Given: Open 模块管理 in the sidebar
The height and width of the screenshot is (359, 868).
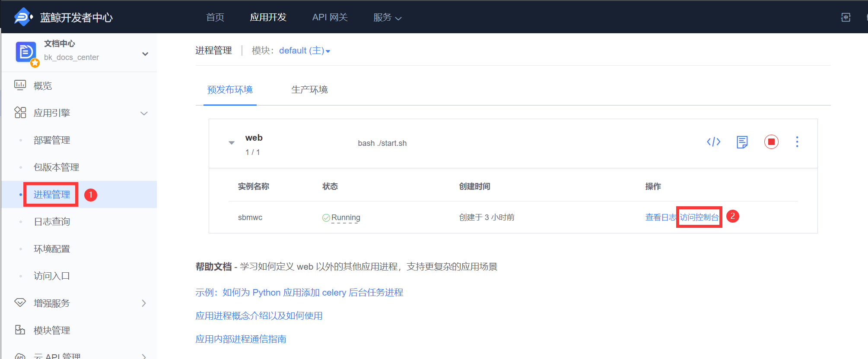Looking at the screenshot, I should coord(52,331).
